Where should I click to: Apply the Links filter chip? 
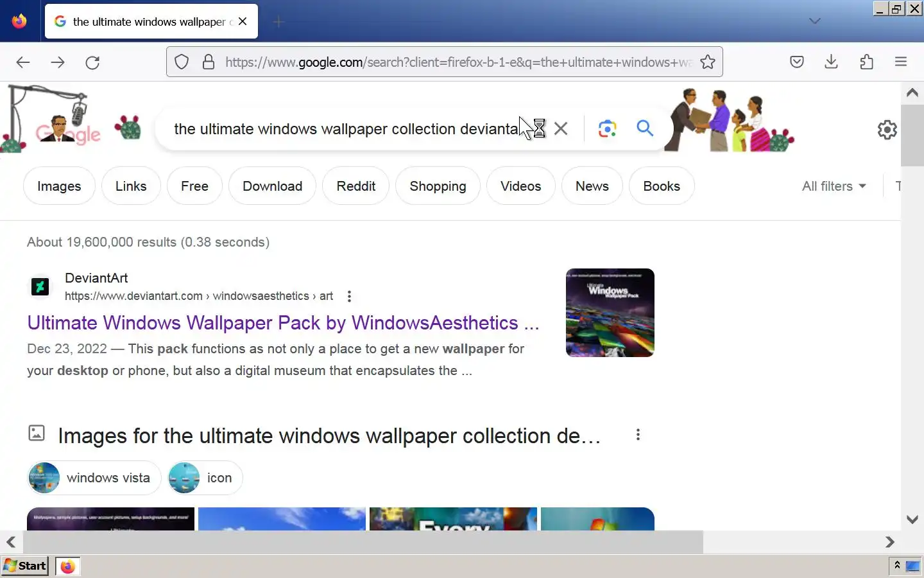[x=131, y=186]
